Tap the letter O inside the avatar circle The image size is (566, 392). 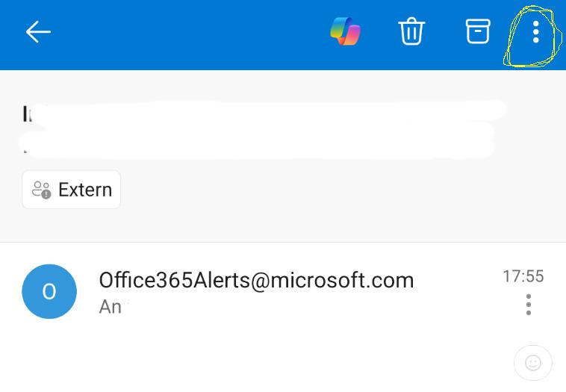49,292
